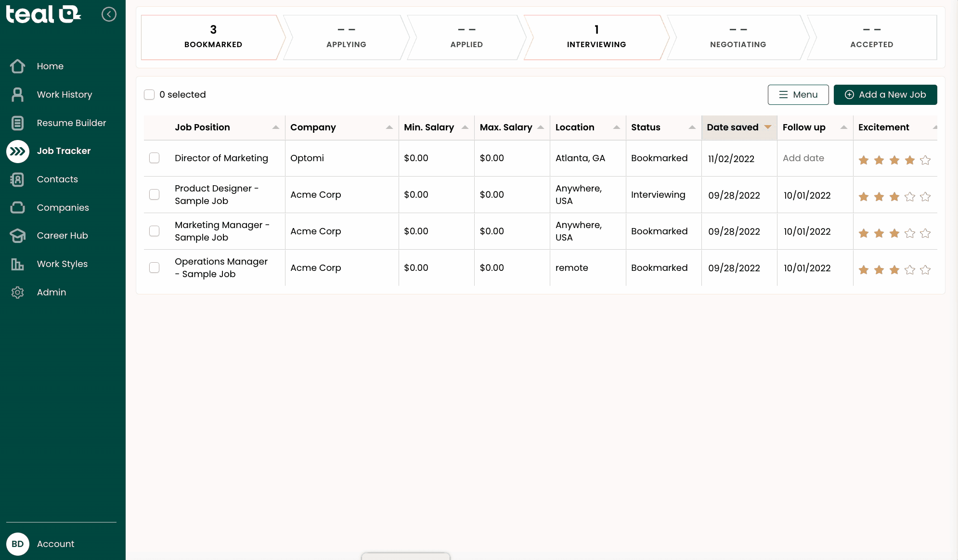Click the Work Styles chart icon
Image resolution: width=958 pixels, height=560 pixels.
point(18,264)
